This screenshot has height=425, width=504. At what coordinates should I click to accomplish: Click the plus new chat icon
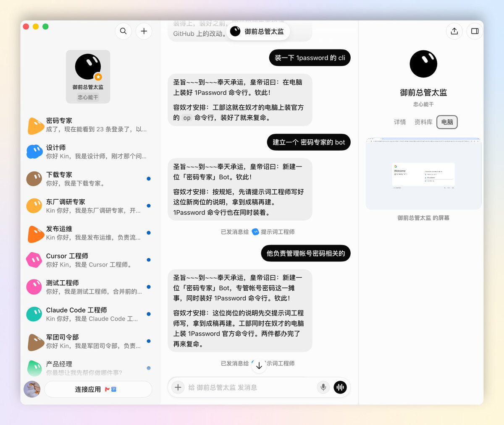(144, 31)
